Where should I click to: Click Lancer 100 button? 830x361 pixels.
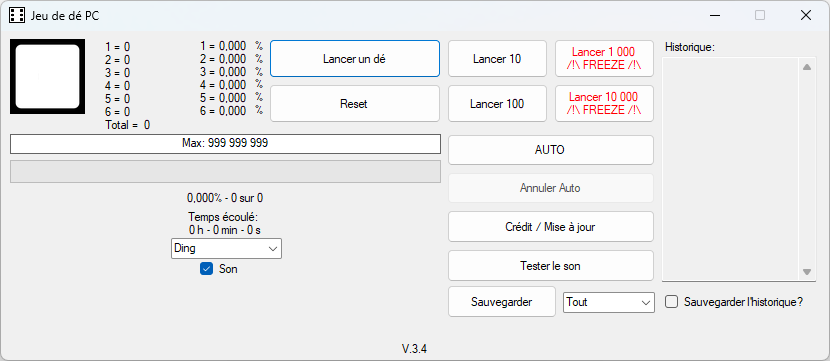click(497, 104)
